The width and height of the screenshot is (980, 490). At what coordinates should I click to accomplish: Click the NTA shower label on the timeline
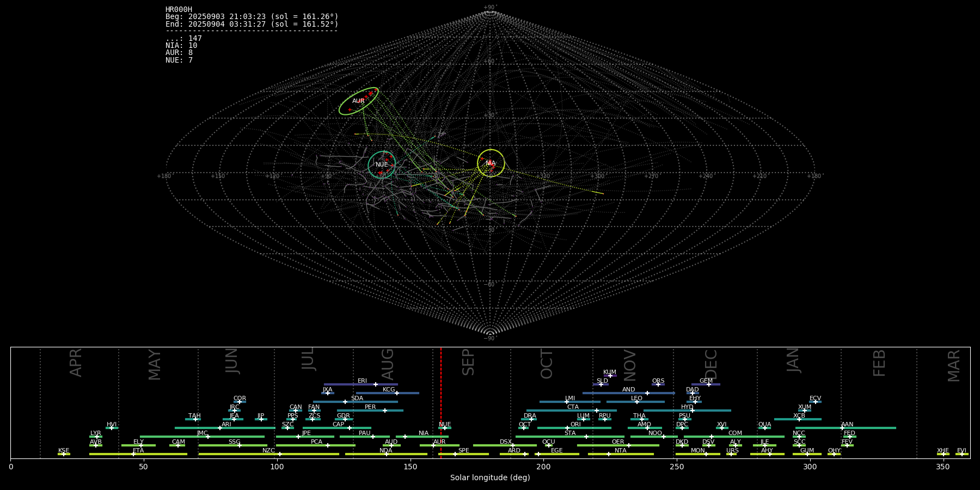(620, 451)
